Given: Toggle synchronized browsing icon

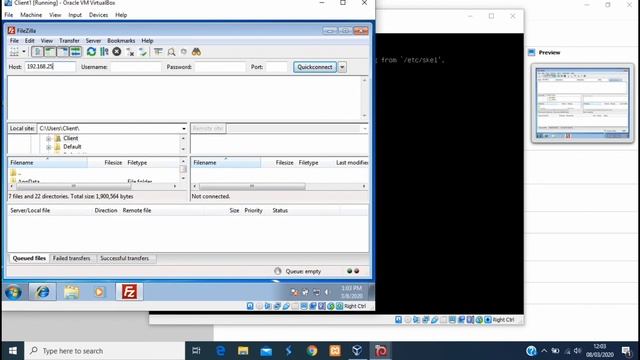Looking at the screenshot, I should (184, 52).
